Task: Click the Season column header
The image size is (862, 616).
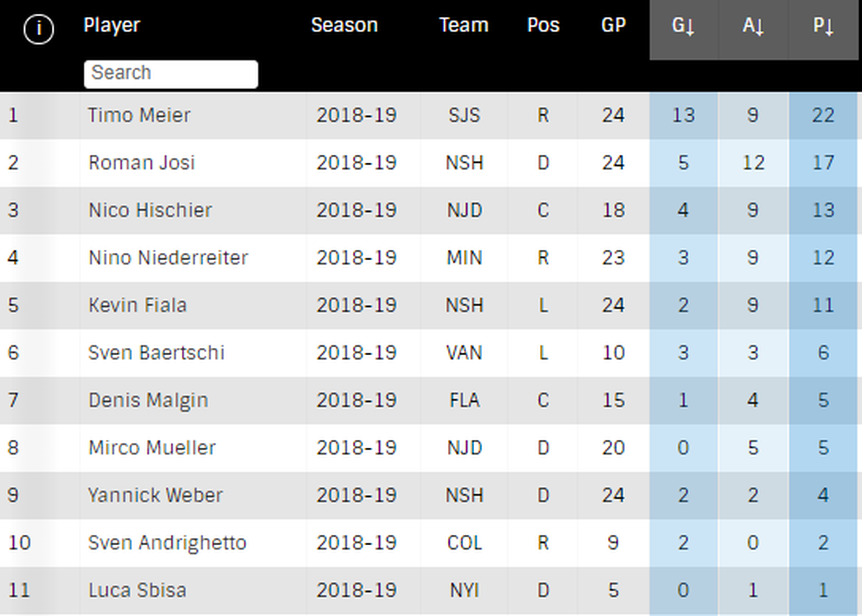Action: coord(344,25)
